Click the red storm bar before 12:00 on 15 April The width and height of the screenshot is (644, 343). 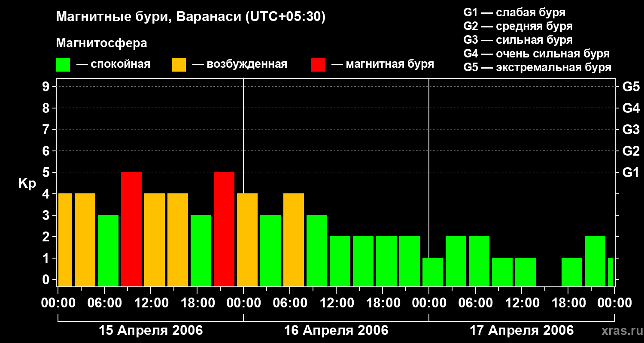[x=131, y=229]
